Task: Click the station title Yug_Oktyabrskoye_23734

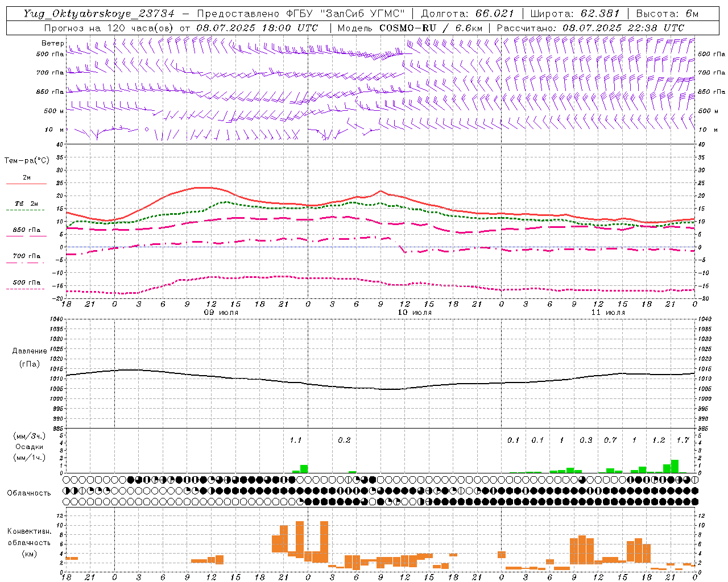Action: [x=99, y=14]
